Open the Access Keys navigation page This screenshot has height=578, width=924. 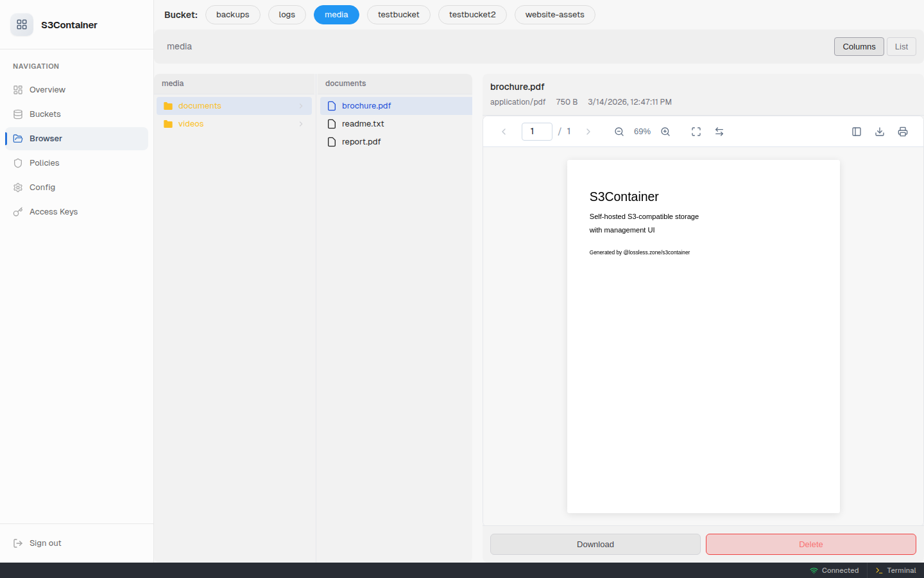pos(53,211)
